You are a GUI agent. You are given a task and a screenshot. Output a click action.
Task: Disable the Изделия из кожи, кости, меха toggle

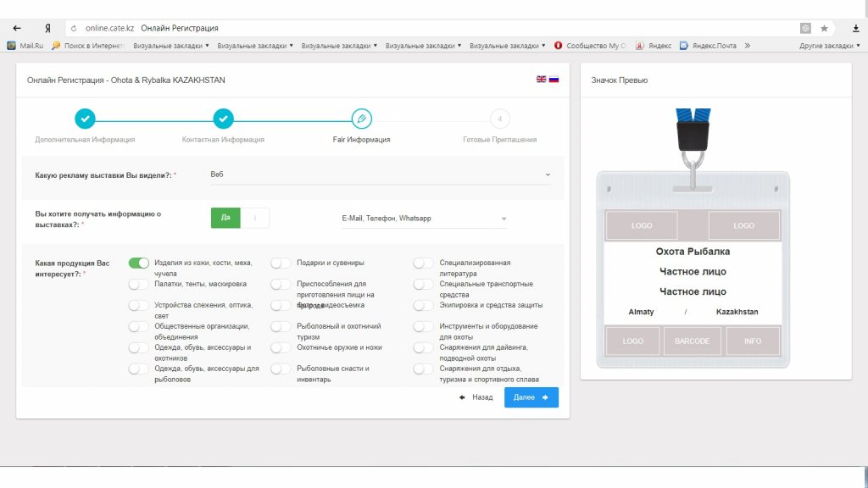coord(139,263)
